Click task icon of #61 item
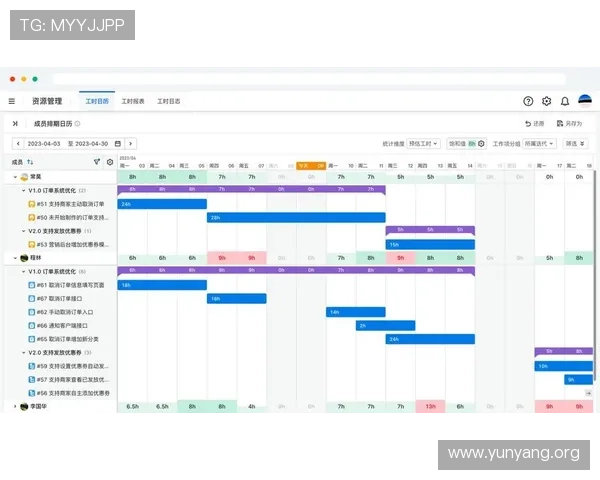This screenshot has height=480, width=600. (x=32, y=285)
